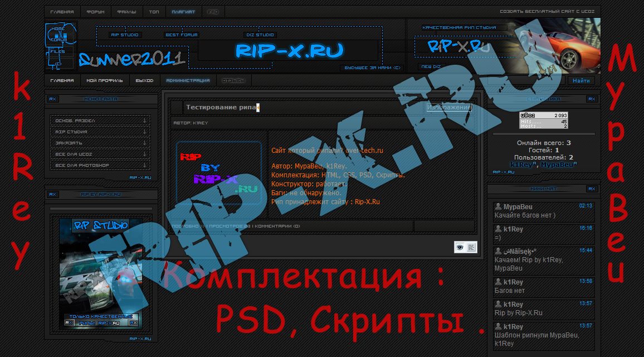Click the eye view-mode icon under the post

tap(460, 247)
